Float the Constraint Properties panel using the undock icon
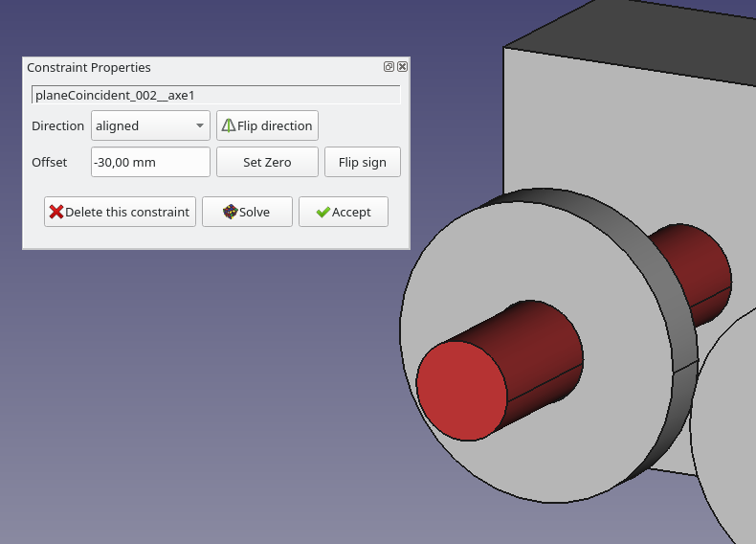756x544 pixels. (389, 67)
